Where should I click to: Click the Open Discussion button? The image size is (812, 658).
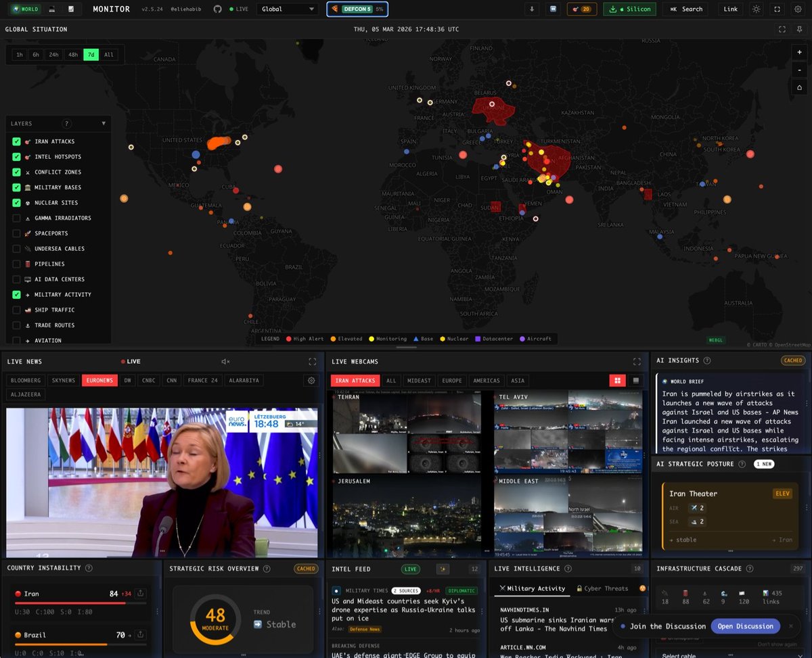(x=745, y=626)
